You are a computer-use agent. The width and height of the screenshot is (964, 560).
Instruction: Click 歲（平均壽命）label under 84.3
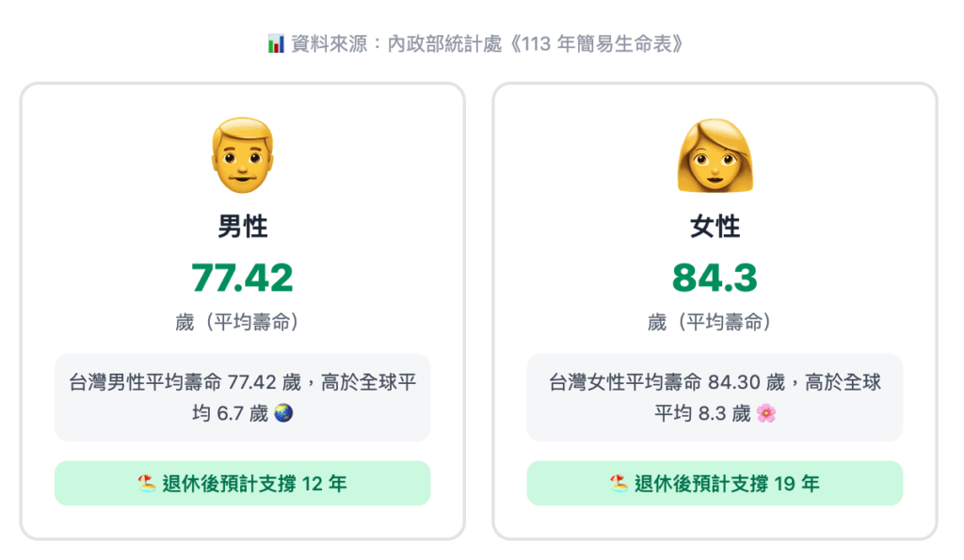click(715, 323)
